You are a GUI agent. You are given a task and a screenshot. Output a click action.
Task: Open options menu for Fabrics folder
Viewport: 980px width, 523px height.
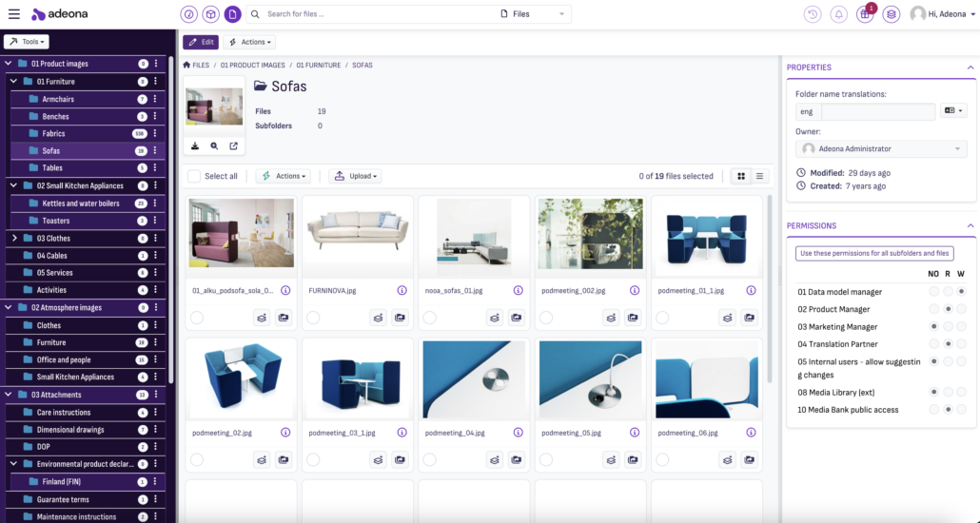click(155, 133)
